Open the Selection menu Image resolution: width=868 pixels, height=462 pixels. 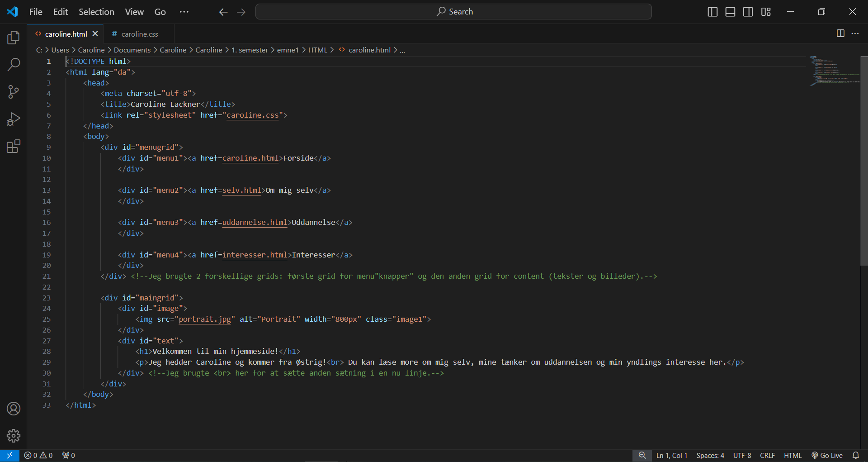pos(96,12)
